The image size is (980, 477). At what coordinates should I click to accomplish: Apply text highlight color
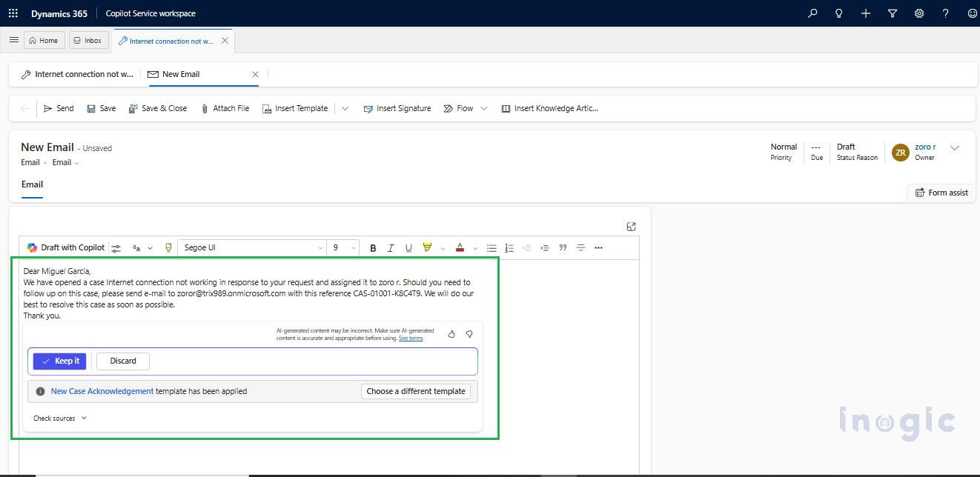(428, 247)
